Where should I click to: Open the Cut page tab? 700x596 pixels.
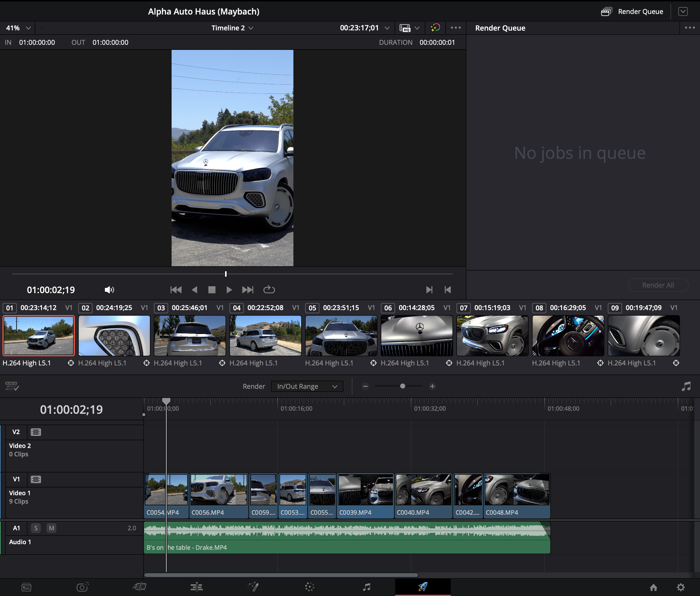[82, 587]
